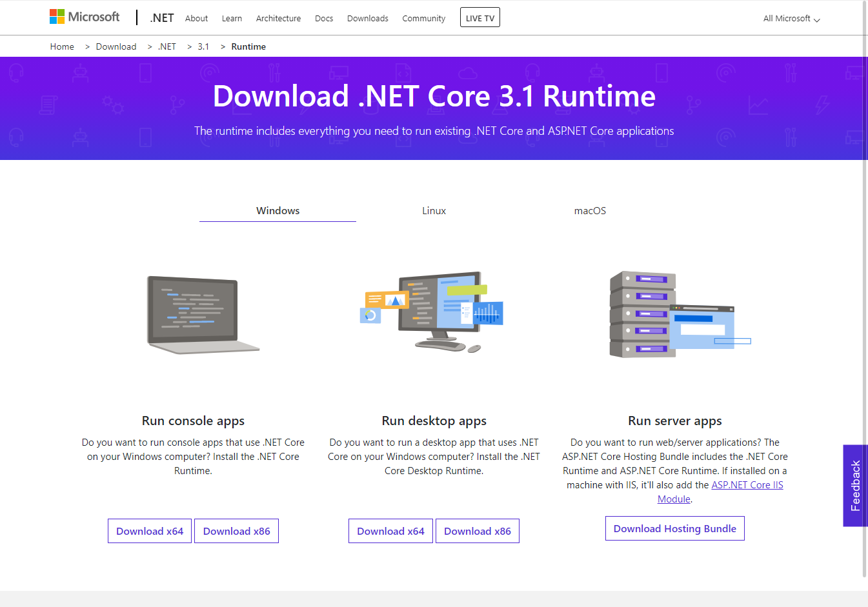Viewport: 868px width, 607px height.
Task: Expand the All Microsoft dropdown
Action: [x=791, y=19]
